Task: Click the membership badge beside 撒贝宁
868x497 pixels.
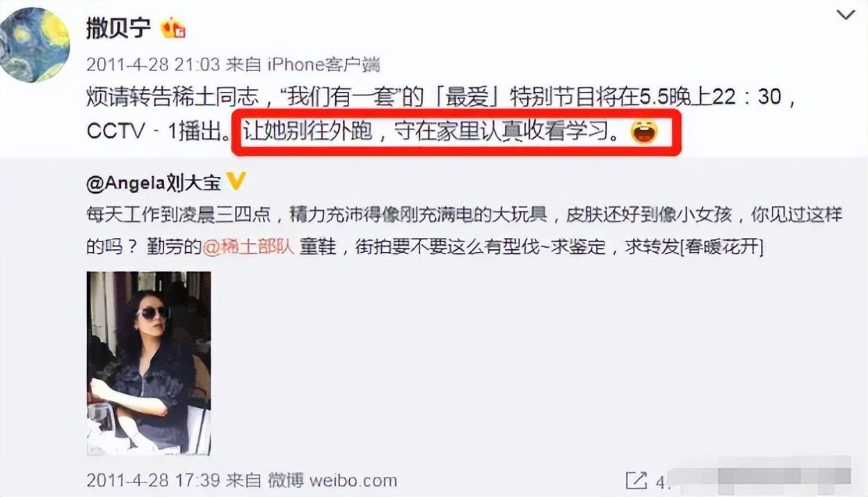Action: pos(174,29)
